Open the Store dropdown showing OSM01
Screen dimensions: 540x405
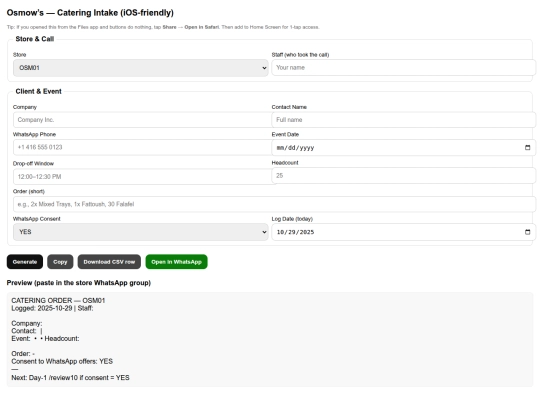pyautogui.click(x=141, y=68)
